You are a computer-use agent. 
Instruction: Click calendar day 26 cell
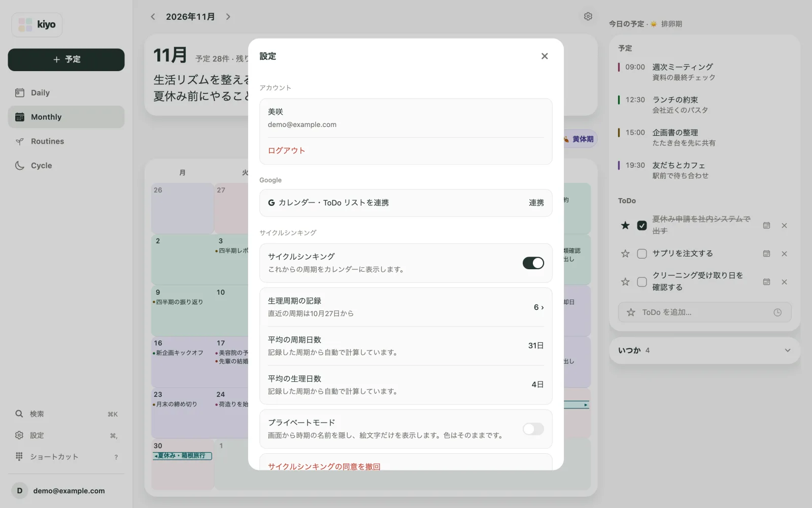click(182, 208)
